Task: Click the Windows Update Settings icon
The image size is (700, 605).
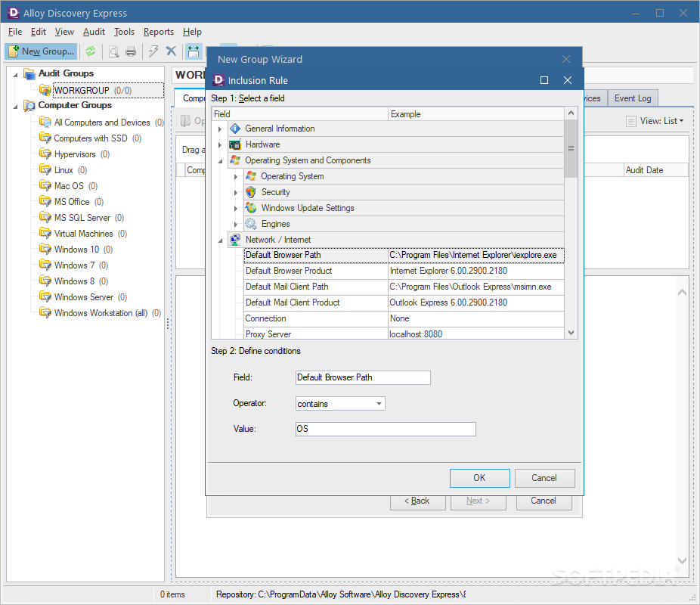Action: click(251, 208)
